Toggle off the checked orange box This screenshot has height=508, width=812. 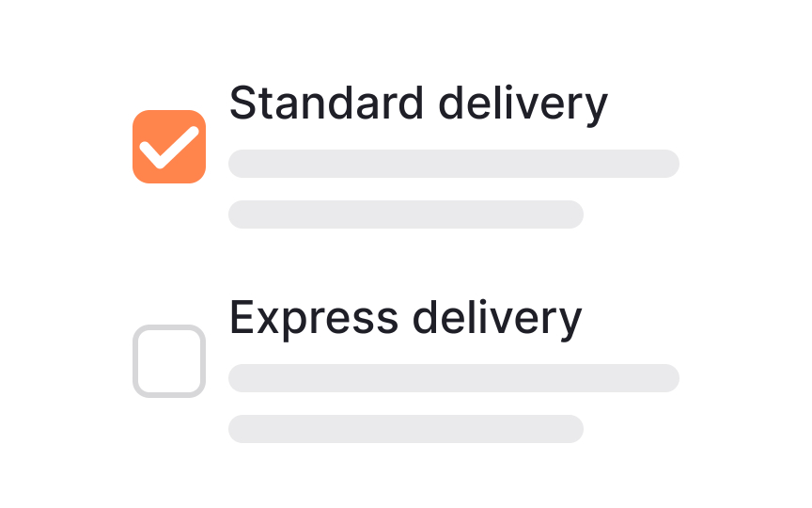tap(169, 147)
